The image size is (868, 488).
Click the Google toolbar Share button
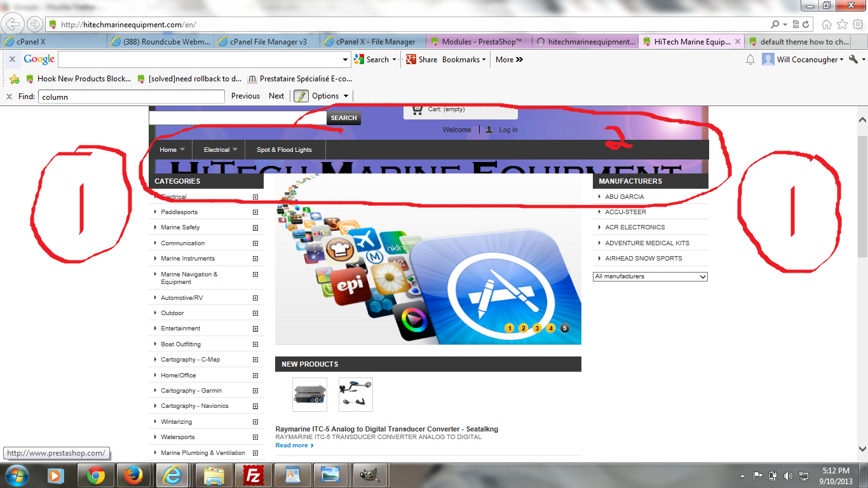click(423, 59)
